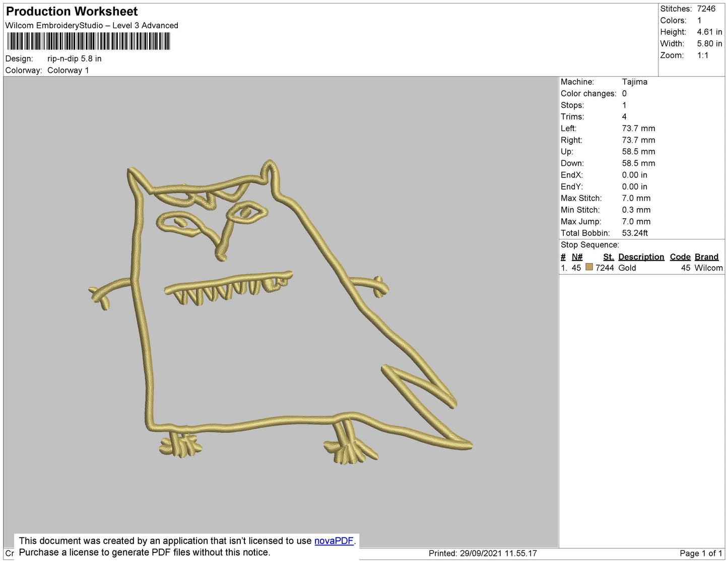Select the Width value 5.80 in
728x563 pixels.
pyautogui.click(x=709, y=43)
